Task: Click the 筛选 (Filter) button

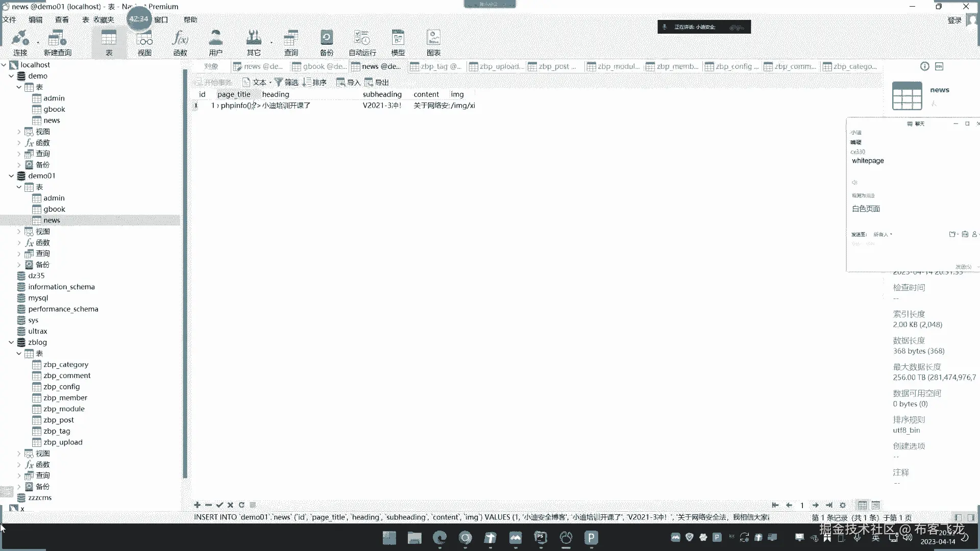Action: (x=286, y=82)
